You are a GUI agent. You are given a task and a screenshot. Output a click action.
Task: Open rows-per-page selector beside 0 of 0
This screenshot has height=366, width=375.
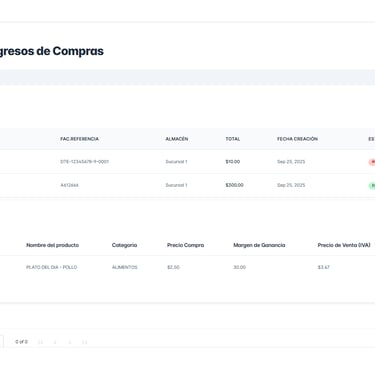coord(2,342)
